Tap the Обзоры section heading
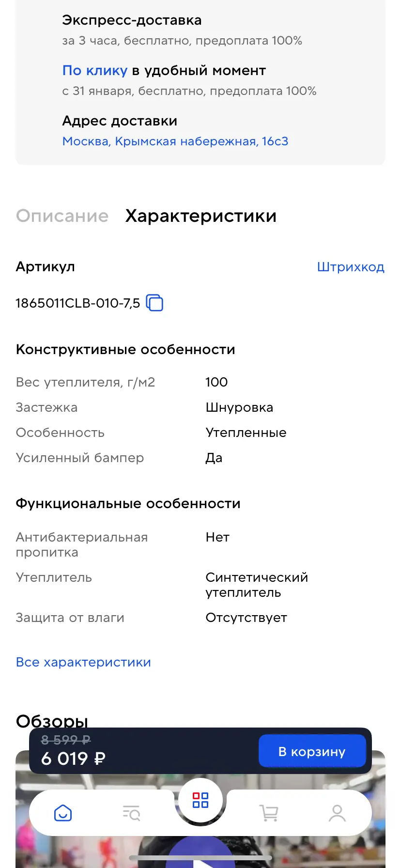Image resolution: width=401 pixels, height=868 pixels. pyautogui.click(x=52, y=721)
